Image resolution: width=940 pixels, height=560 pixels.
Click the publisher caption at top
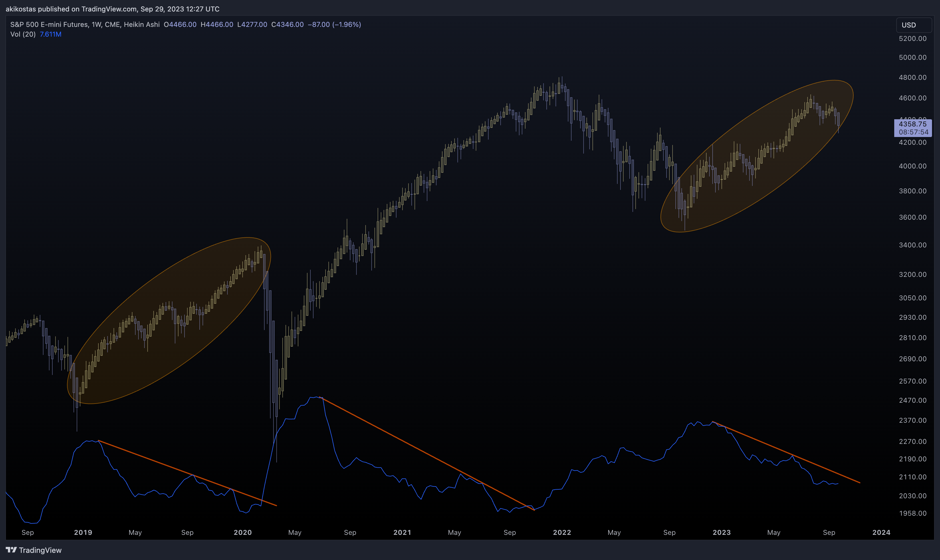(x=112, y=9)
